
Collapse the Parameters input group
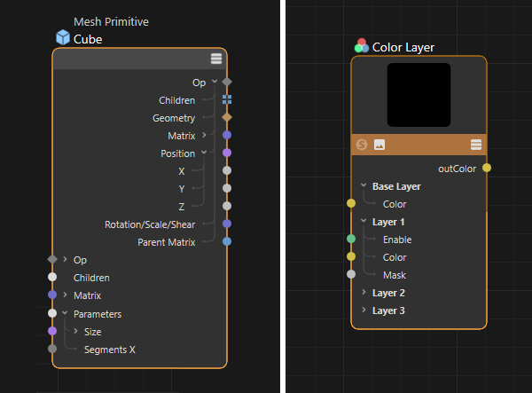pyautogui.click(x=65, y=313)
